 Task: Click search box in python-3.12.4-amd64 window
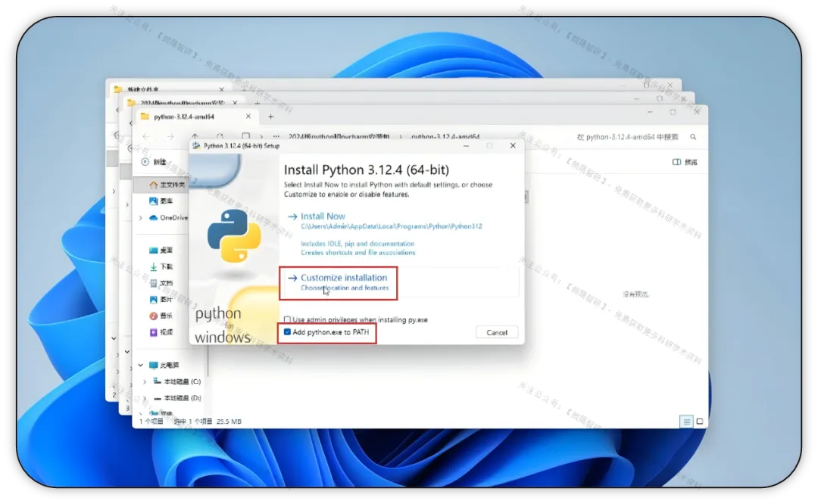628,136
